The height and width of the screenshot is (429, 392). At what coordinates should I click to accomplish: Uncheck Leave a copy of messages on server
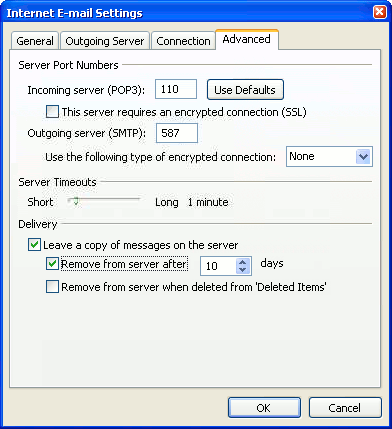[x=34, y=245]
